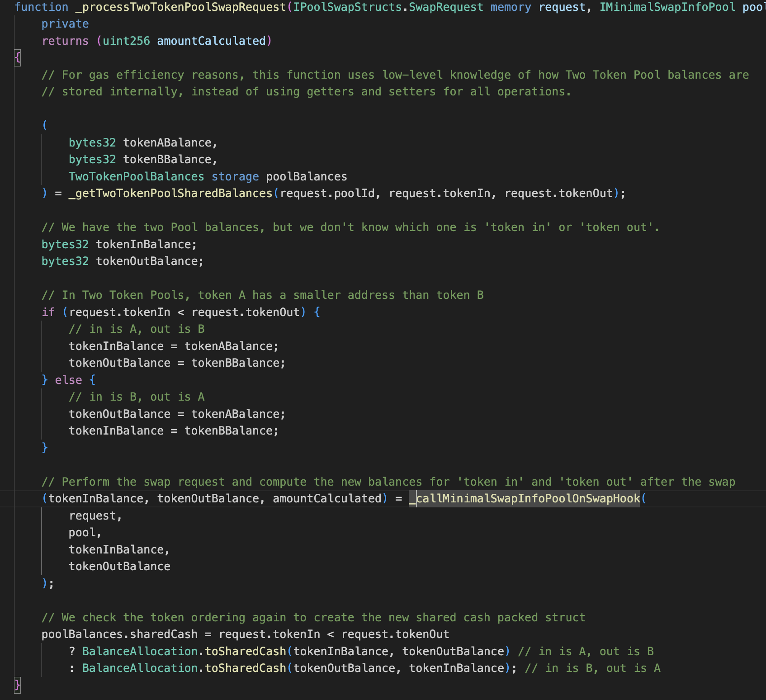Screen dimensions: 766x700
Task: Click request.poolId in the arguments
Action: click(327, 194)
